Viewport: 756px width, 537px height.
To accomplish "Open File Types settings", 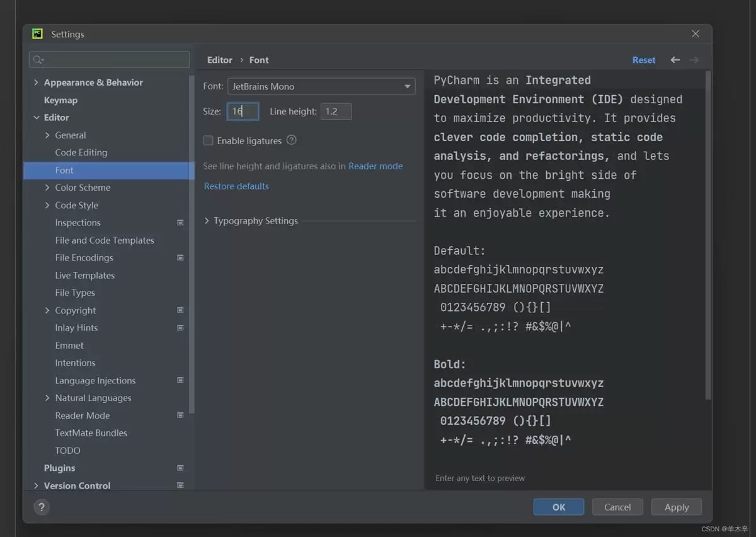I will point(75,293).
